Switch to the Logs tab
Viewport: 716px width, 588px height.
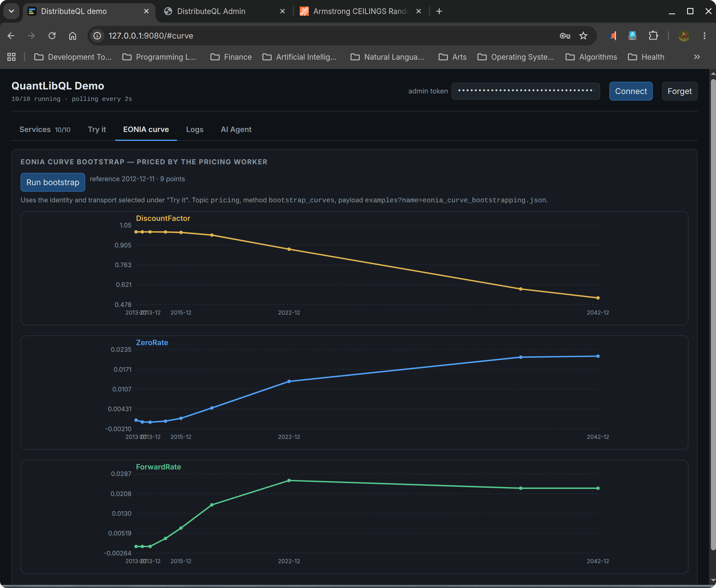coord(195,129)
